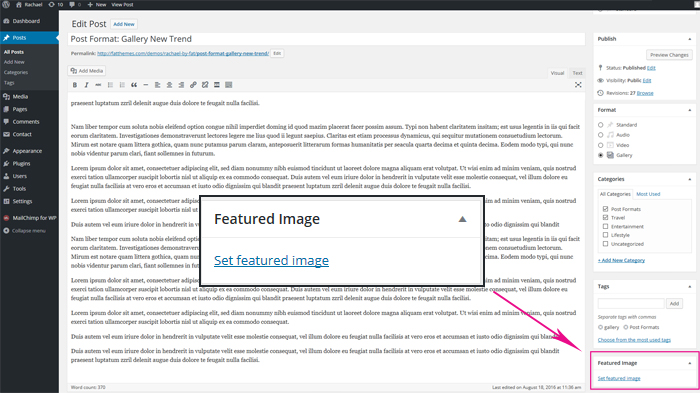Apply blockquote formatting

(134, 85)
